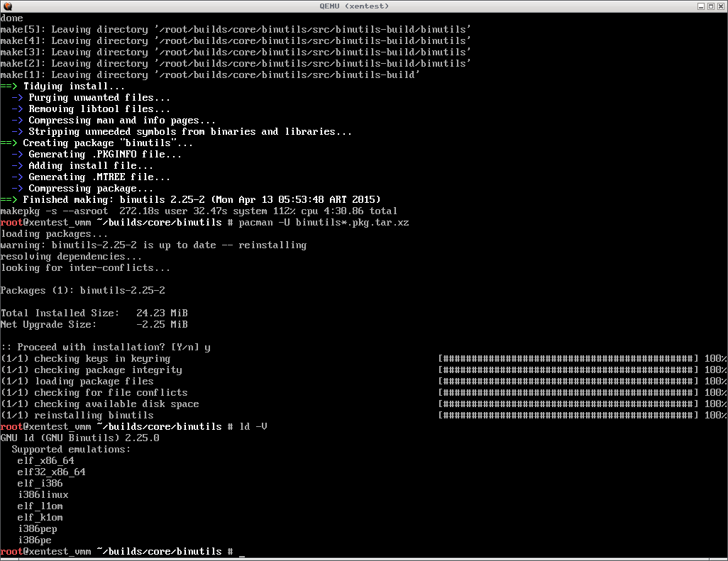Click the "Proceed with installation? [Y/n]" prompt line
The height and width of the screenshot is (561, 728).
point(105,348)
